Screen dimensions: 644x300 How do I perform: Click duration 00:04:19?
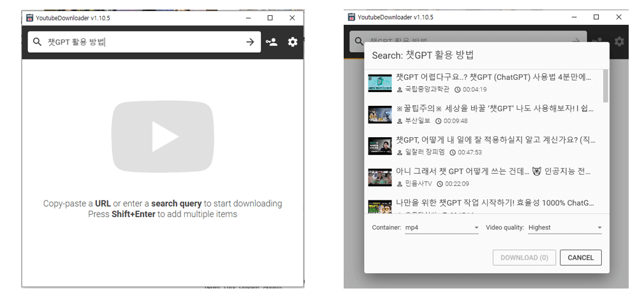pos(474,89)
